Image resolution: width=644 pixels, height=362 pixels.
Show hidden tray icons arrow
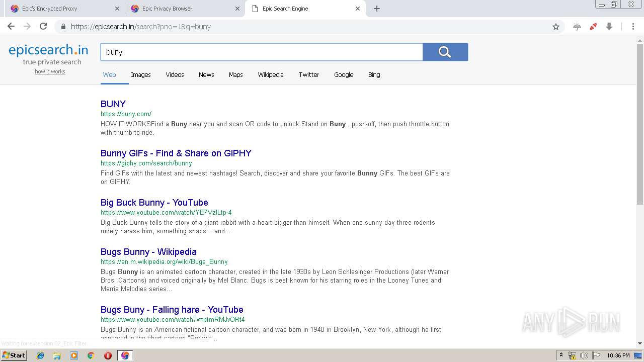(x=561, y=355)
